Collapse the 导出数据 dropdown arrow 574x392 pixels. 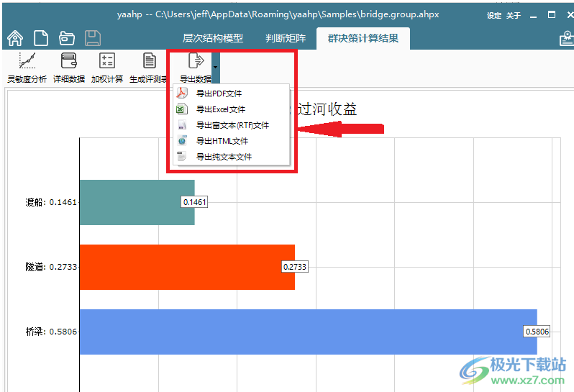click(x=216, y=68)
